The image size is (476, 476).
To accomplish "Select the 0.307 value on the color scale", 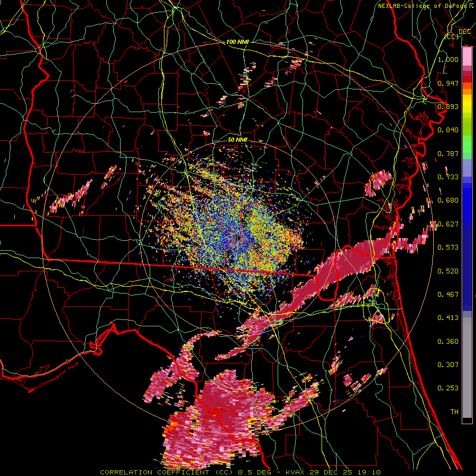I will pos(448,365).
